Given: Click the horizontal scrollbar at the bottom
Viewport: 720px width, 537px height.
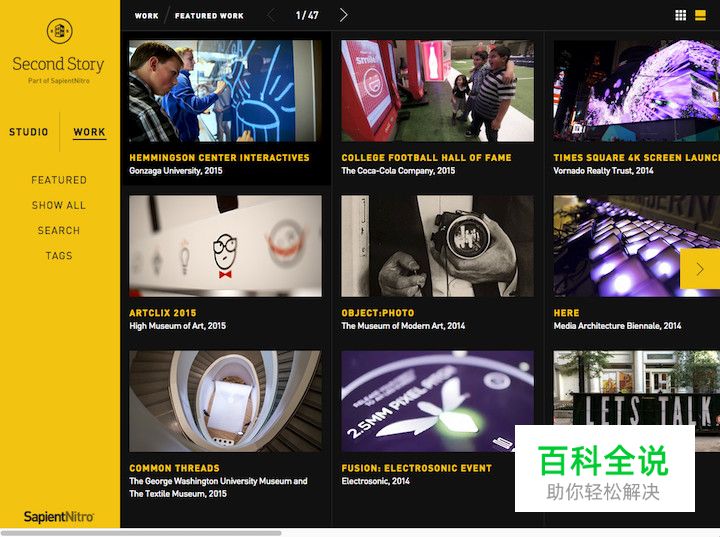Looking at the screenshot, I should coord(141,533).
